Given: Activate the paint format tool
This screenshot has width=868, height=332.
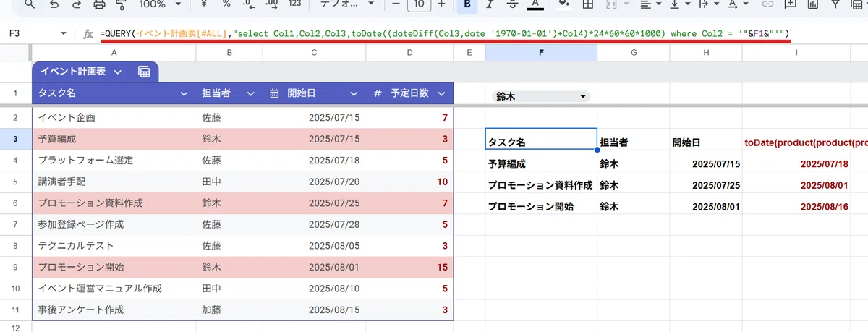Looking at the screenshot, I should tap(121, 4).
